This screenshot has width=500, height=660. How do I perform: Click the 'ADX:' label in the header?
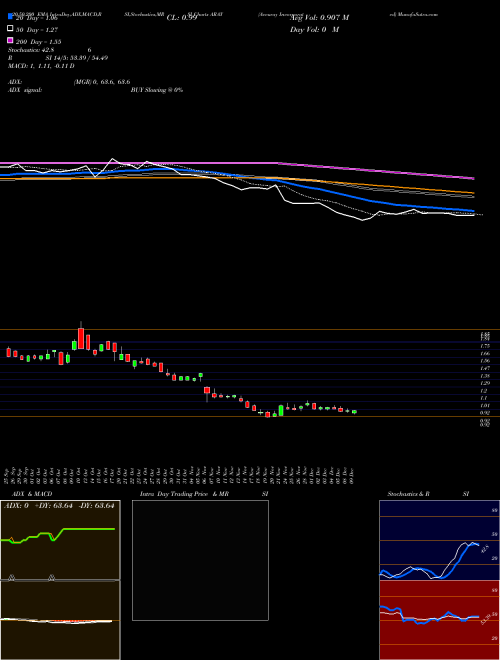coord(15,82)
